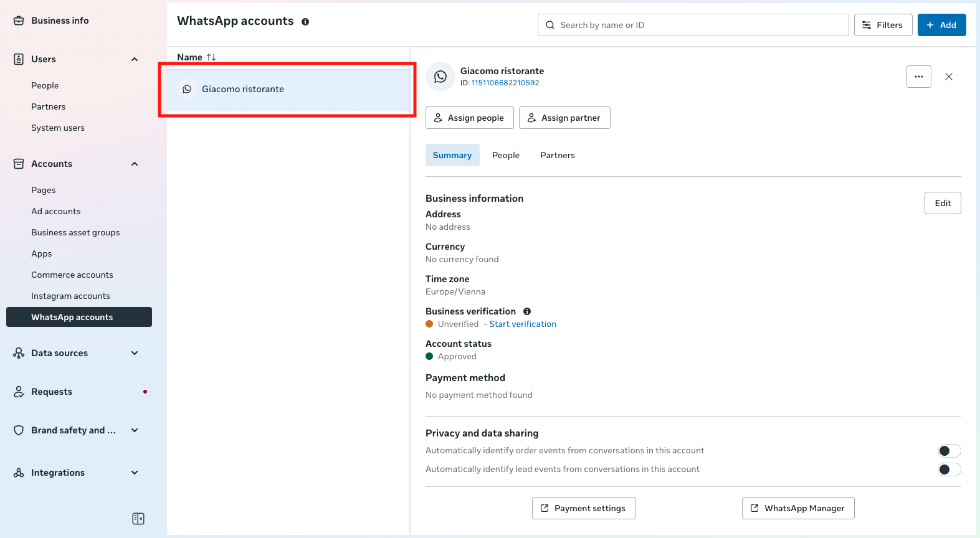Viewport: 980px width, 538px height.
Task: Open the Filters options
Action: [883, 25]
